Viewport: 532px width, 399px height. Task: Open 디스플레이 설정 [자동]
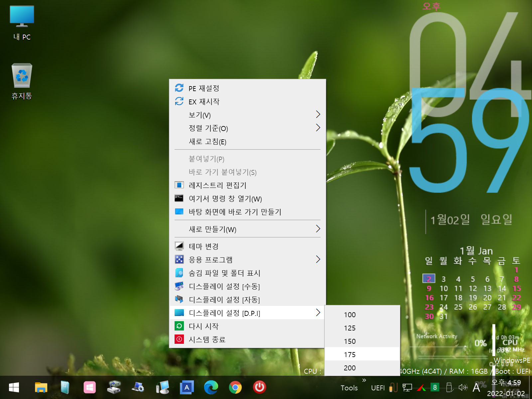click(x=247, y=300)
